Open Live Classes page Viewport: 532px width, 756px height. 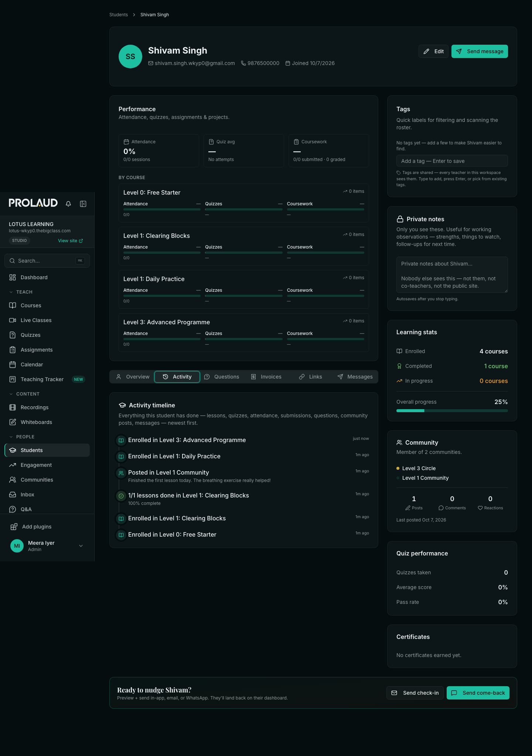(x=47, y=320)
